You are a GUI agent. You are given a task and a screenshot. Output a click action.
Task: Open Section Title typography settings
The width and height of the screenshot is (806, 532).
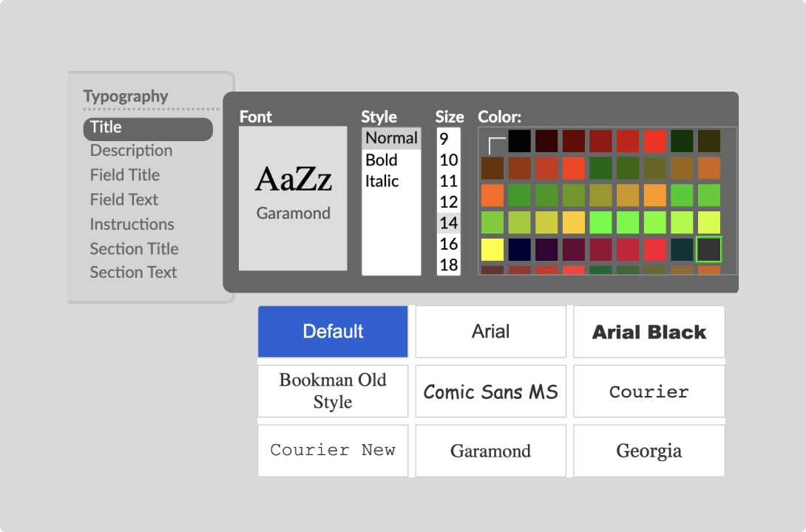click(x=134, y=249)
